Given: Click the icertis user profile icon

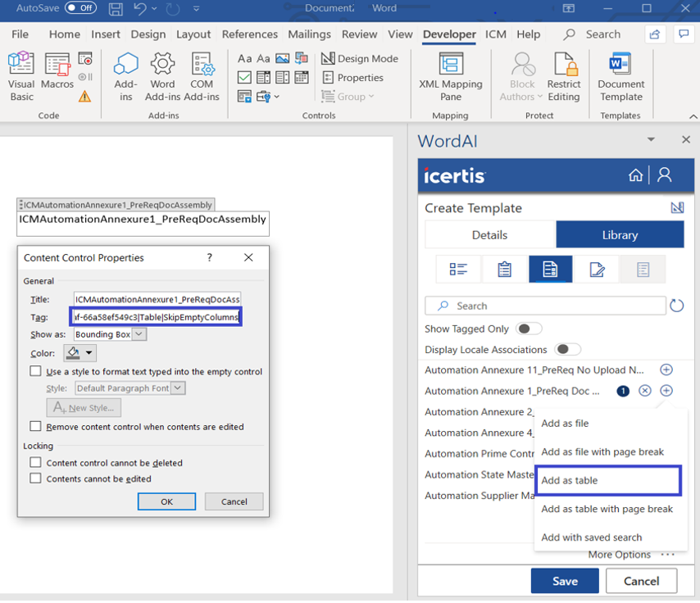Looking at the screenshot, I should click(x=665, y=175).
